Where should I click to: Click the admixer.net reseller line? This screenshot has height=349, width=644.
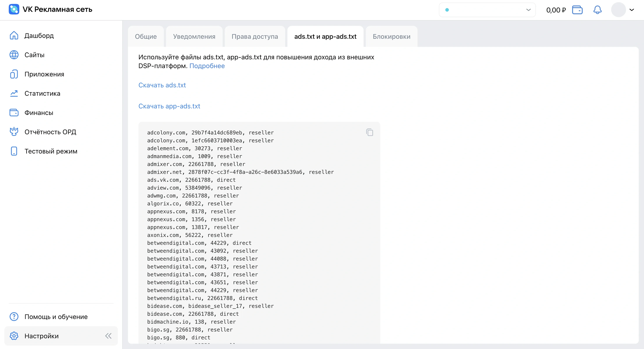(x=241, y=172)
